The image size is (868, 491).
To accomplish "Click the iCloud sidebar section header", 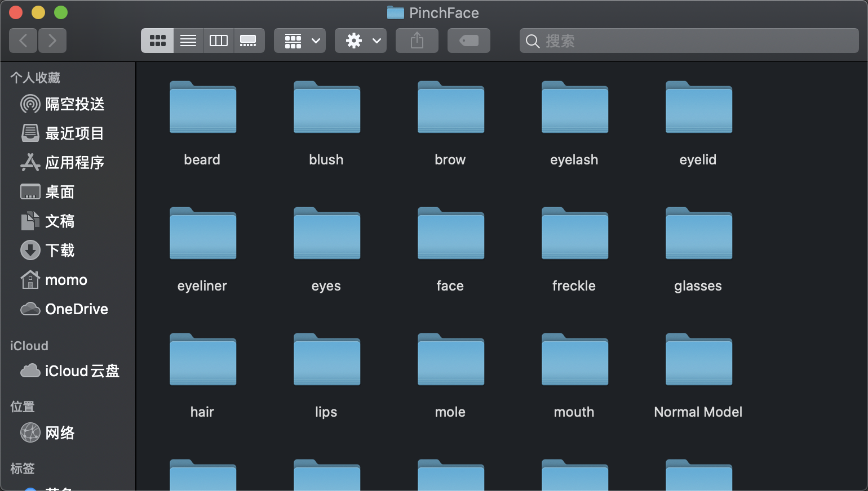I will coord(29,346).
